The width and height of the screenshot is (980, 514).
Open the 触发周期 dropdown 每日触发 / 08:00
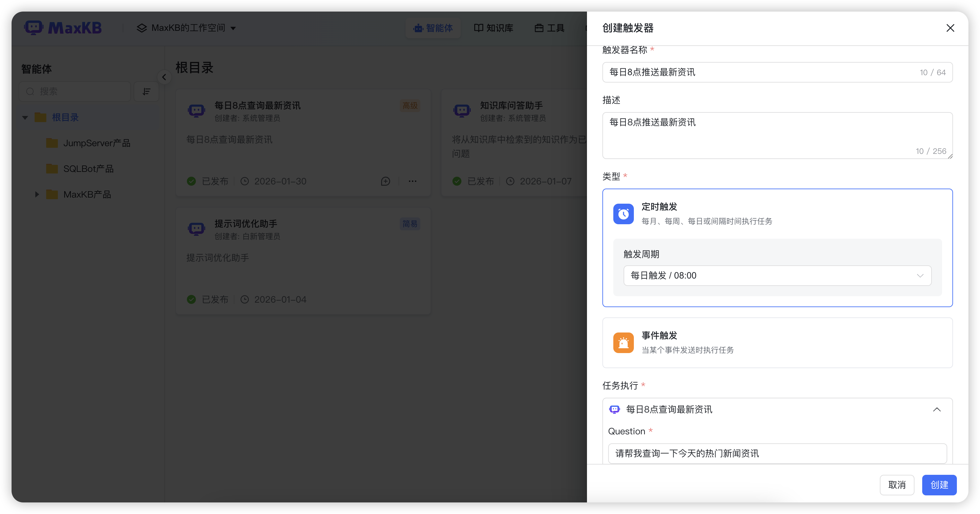click(777, 275)
